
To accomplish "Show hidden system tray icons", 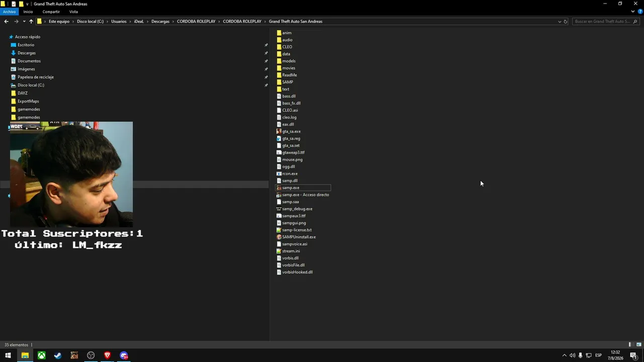I will (564, 355).
